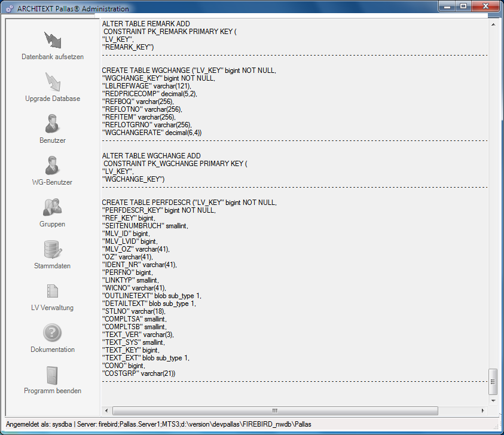The image size is (504, 435).
Task: Click the 'CONSTRAINT PK_WGCHANGE PRIMARY KEY (' line
Action: (175, 164)
